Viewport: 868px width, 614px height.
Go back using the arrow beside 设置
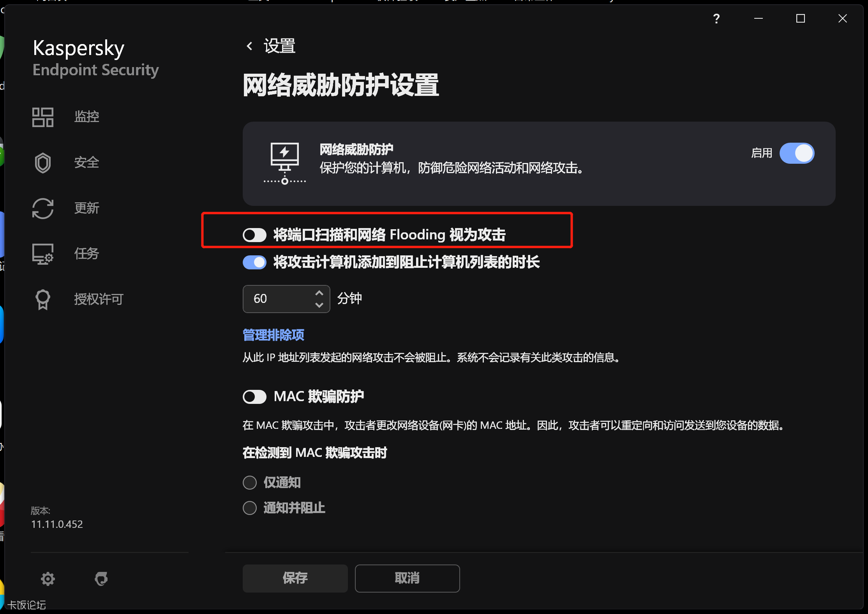249,46
